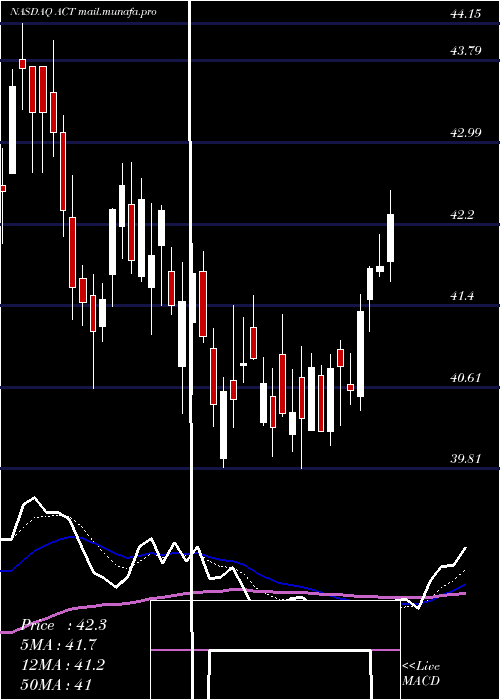Click the 44.15 price level label
This screenshot has height=700, width=500.
pyautogui.click(x=466, y=14)
